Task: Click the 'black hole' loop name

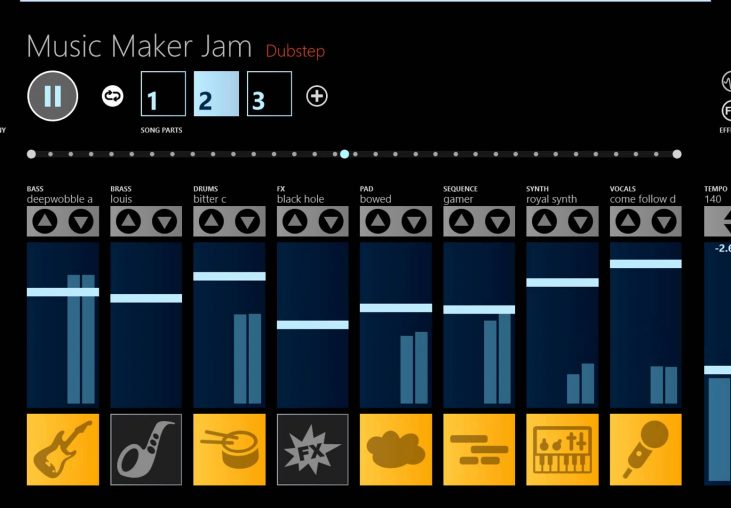Action: 300,199
